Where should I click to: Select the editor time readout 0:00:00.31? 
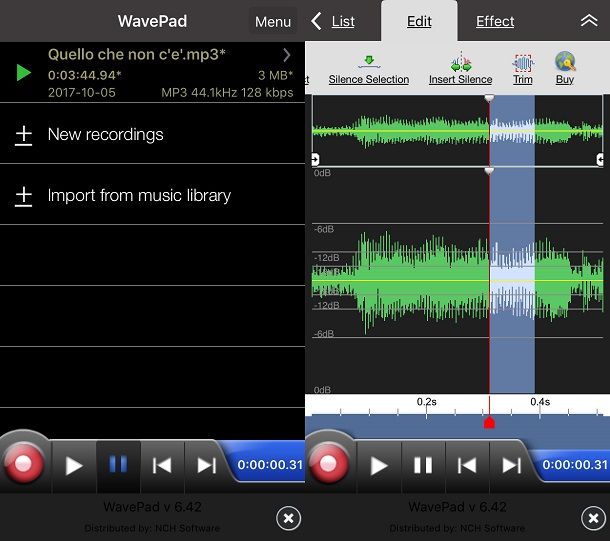pyautogui.click(x=575, y=465)
